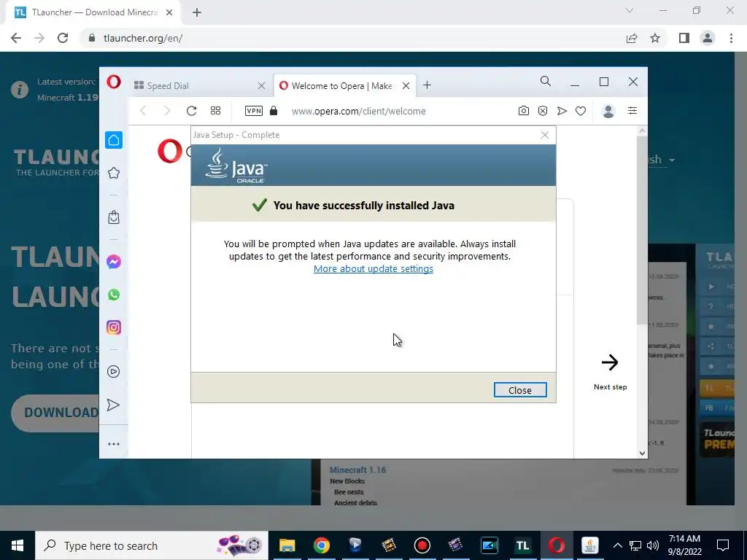This screenshot has height=560, width=747.
Task: Open Opera My Flow send icon in toolbar
Action: (562, 111)
